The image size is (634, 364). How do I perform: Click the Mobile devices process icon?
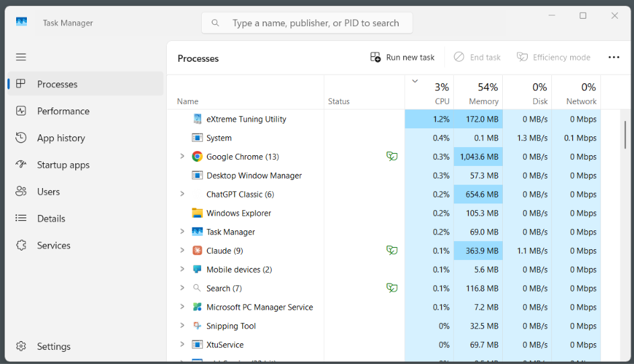197,269
